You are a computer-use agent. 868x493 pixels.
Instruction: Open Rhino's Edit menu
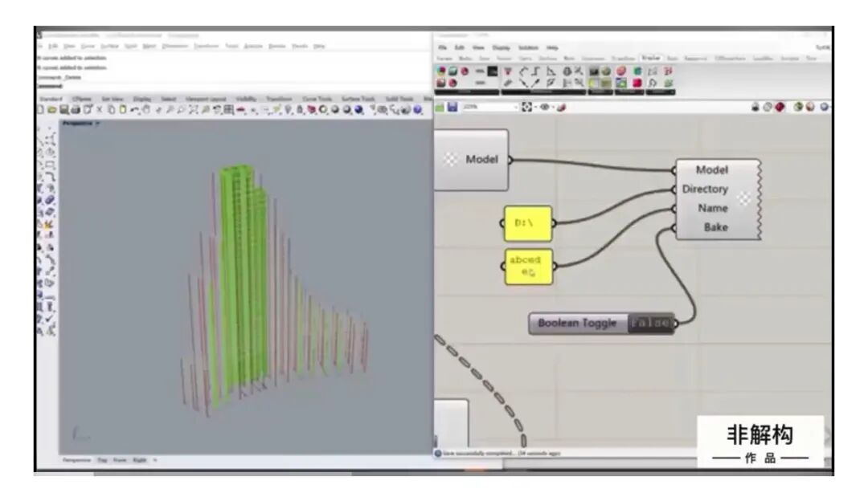pos(53,46)
